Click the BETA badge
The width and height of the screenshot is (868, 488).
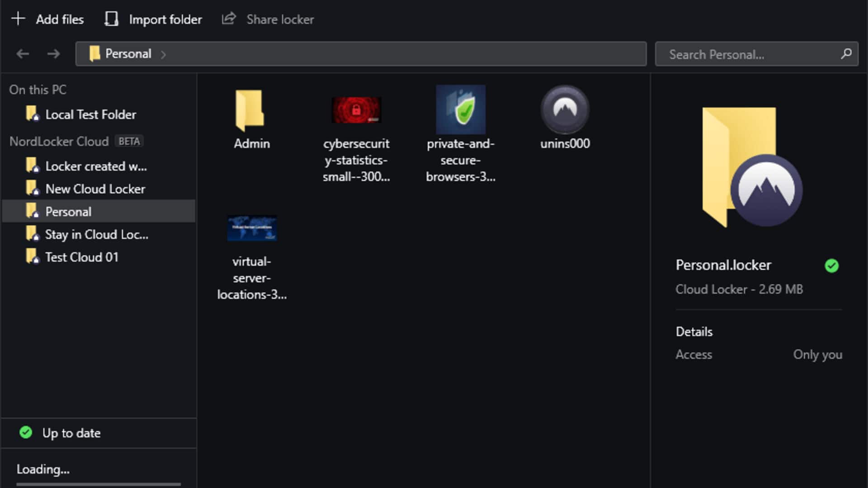[x=129, y=141]
